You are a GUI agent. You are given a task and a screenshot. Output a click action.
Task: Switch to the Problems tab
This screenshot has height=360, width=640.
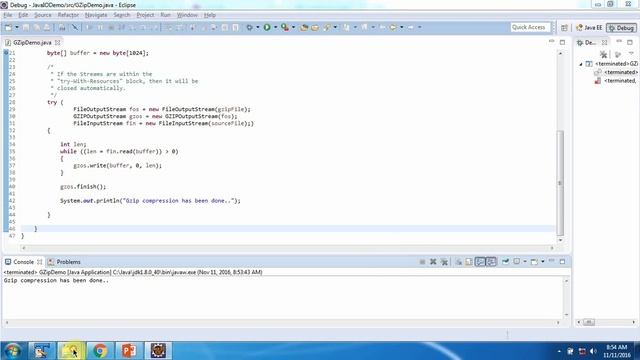[64, 262]
